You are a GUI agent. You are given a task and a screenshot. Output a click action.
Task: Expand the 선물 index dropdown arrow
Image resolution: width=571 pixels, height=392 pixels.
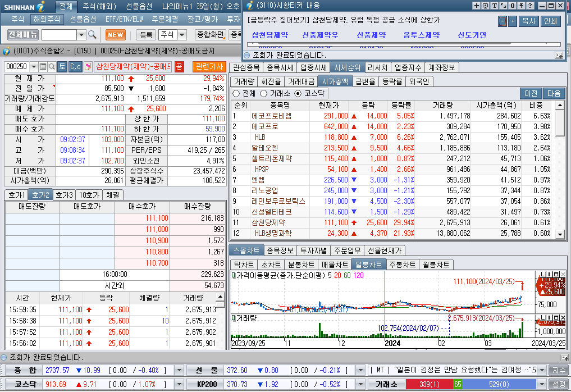click(360, 371)
